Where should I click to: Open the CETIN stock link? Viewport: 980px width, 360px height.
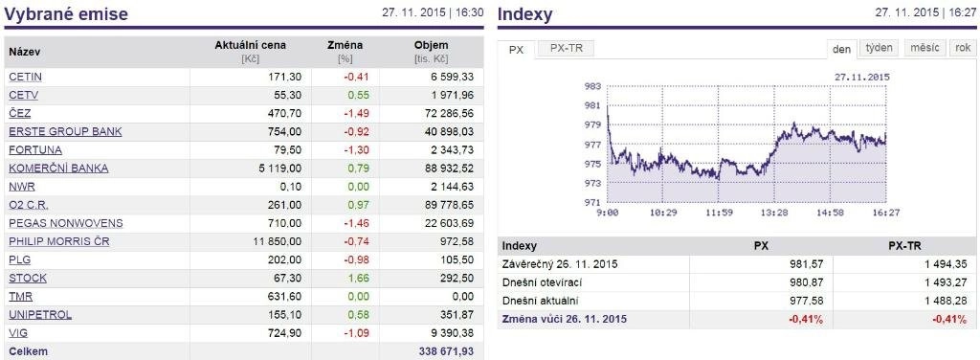pos(26,77)
